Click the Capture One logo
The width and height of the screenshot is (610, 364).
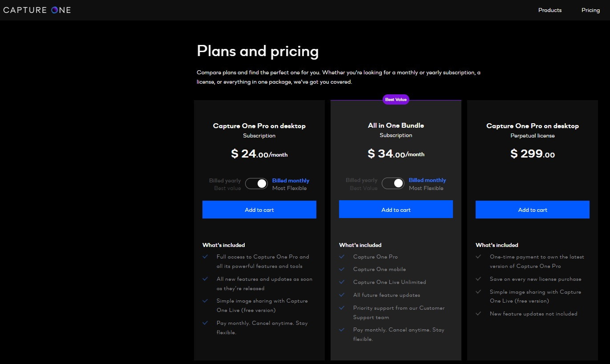click(37, 10)
